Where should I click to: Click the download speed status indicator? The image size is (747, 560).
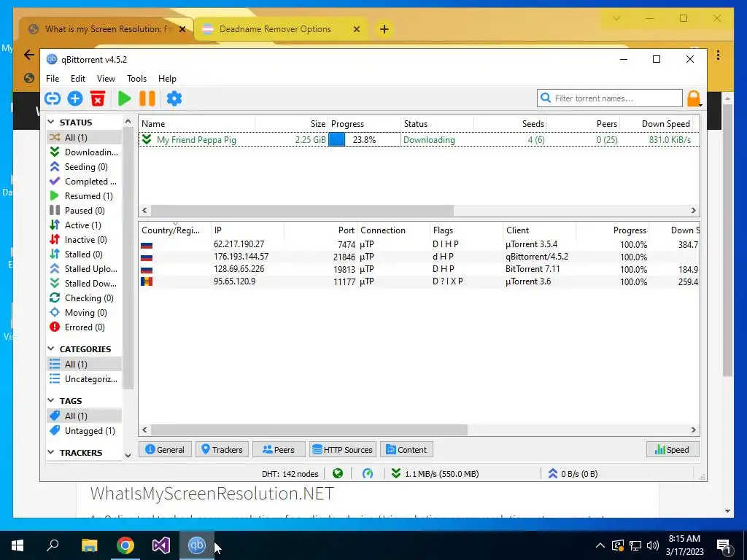point(435,474)
